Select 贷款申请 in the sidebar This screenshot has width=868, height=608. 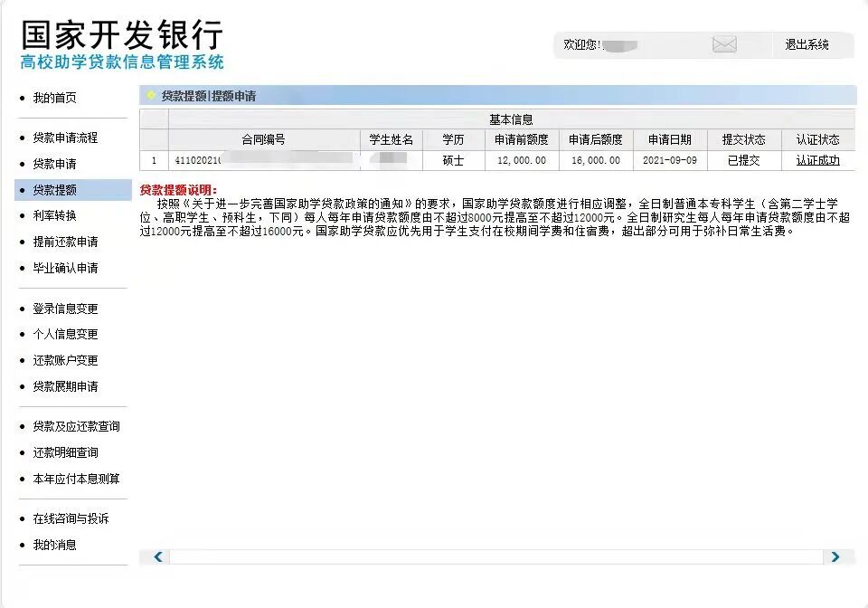(x=54, y=164)
